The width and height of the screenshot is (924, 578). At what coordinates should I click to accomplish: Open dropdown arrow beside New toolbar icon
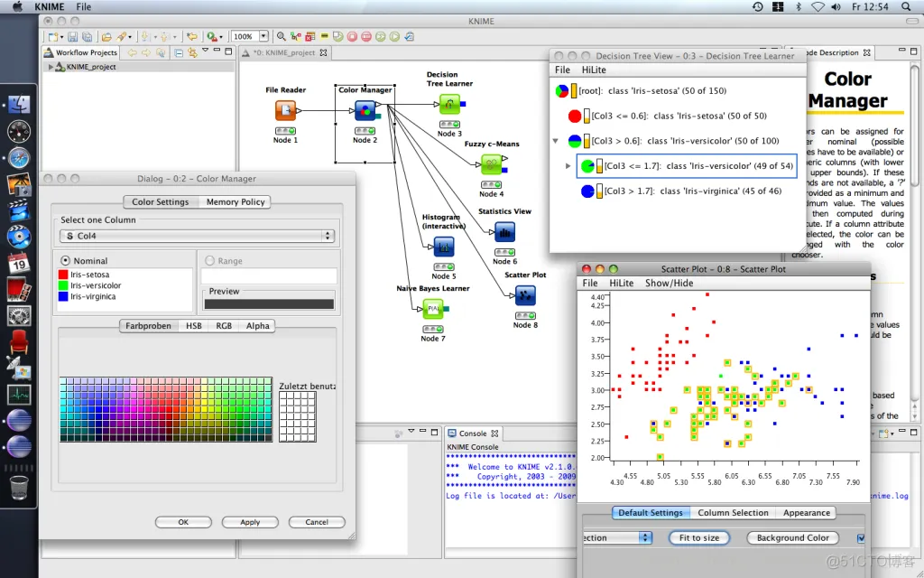[60, 37]
